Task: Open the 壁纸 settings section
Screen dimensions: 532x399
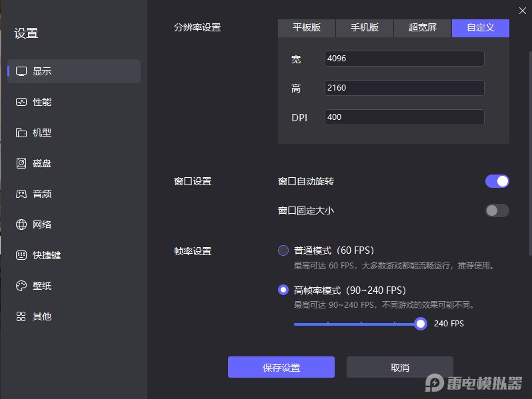Action: tap(74, 286)
